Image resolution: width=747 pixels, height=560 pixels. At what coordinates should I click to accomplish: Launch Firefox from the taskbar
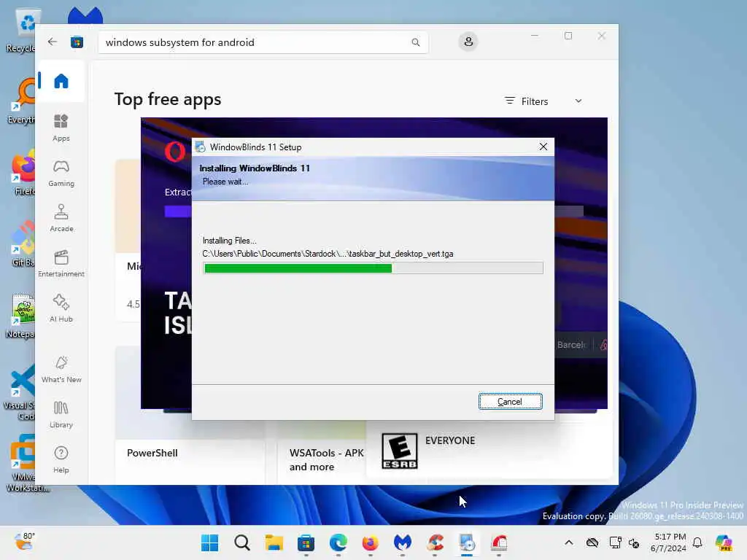[x=370, y=542]
